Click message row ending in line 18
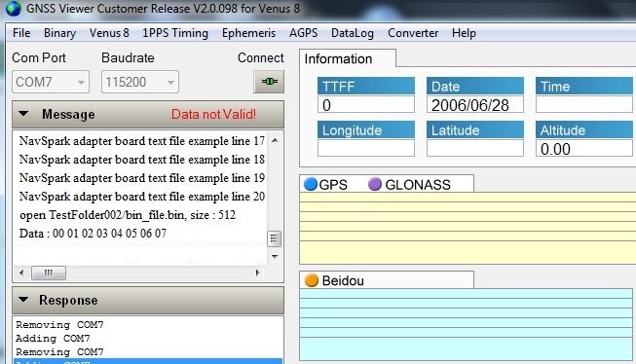 point(141,160)
